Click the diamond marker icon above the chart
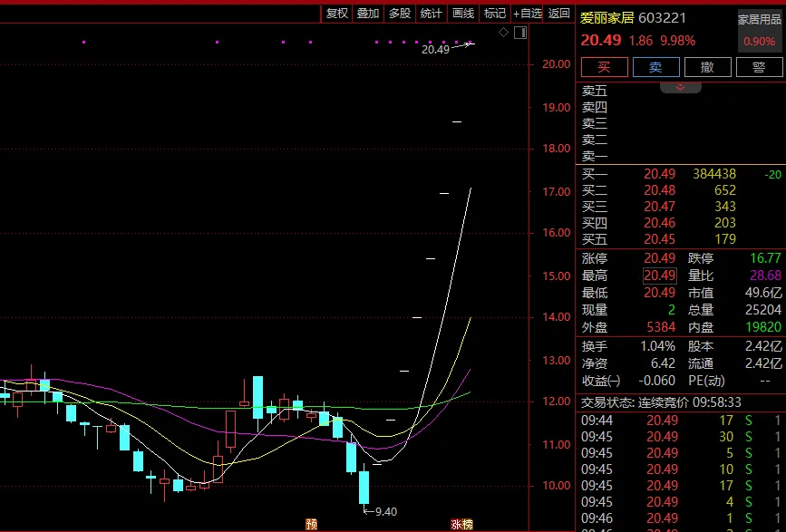Image resolution: width=786 pixels, height=532 pixels. pyautogui.click(x=504, y=33)
